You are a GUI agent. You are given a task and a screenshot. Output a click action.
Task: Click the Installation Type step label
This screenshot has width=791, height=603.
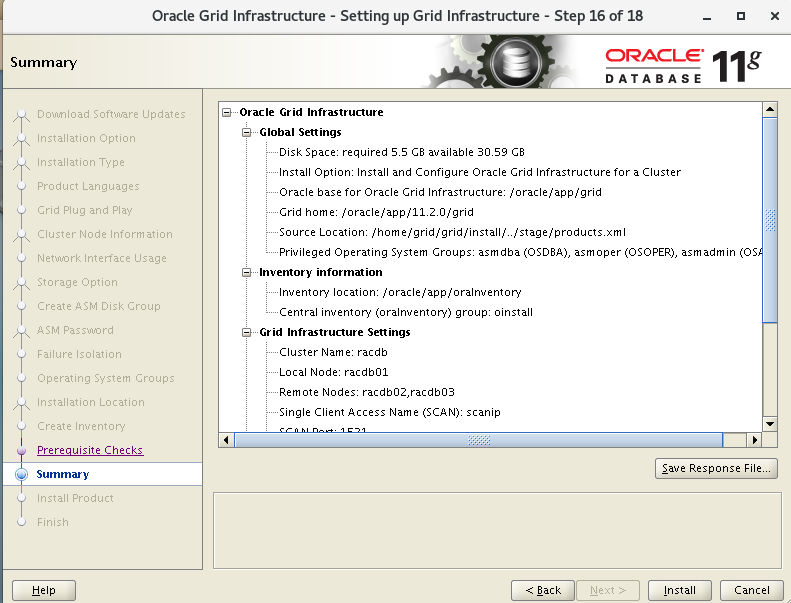pyautogui.click(x=81, y=162)
